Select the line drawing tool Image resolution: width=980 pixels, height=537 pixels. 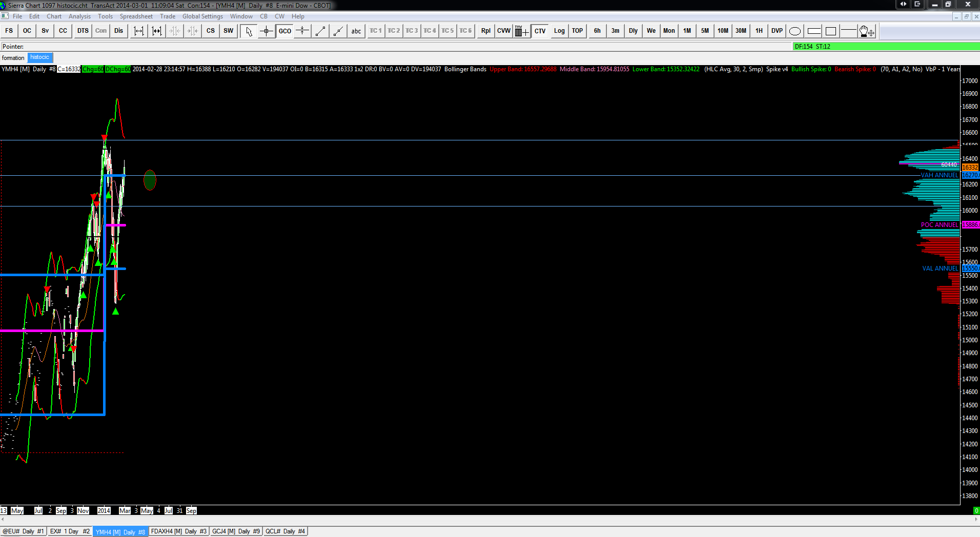[x=320, y=31]
